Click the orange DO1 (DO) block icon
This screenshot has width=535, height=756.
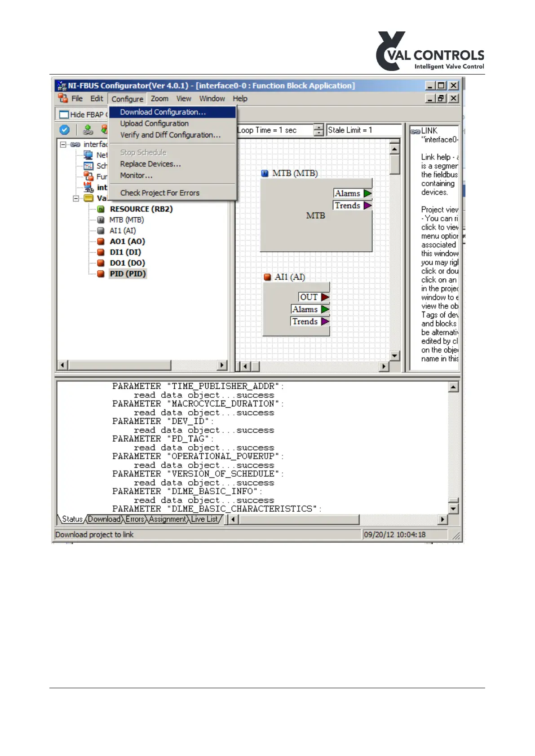pos(101,263)
